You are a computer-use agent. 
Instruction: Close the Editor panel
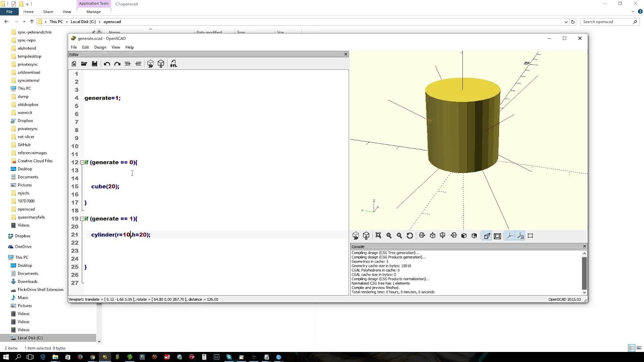[346, 54]
